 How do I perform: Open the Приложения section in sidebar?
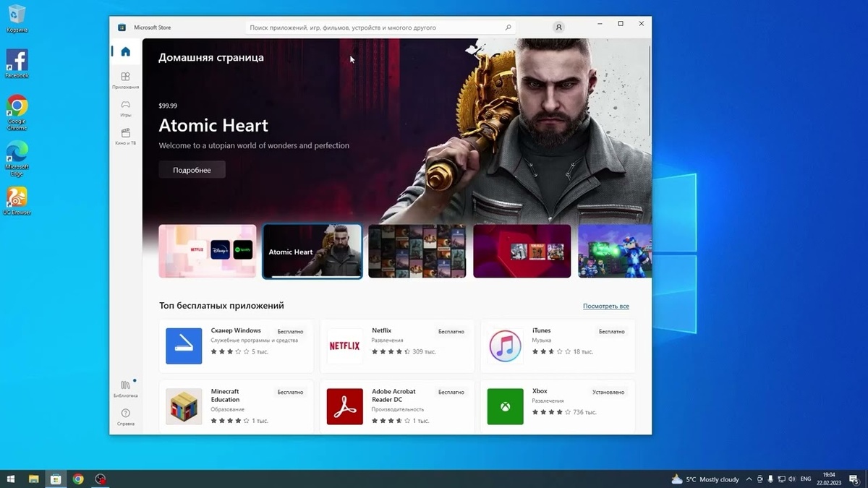coord(125,80)
